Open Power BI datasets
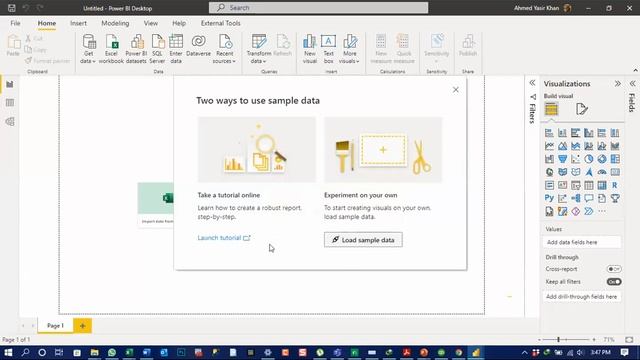This screenshot has height=360, width=640. (136, 49)
